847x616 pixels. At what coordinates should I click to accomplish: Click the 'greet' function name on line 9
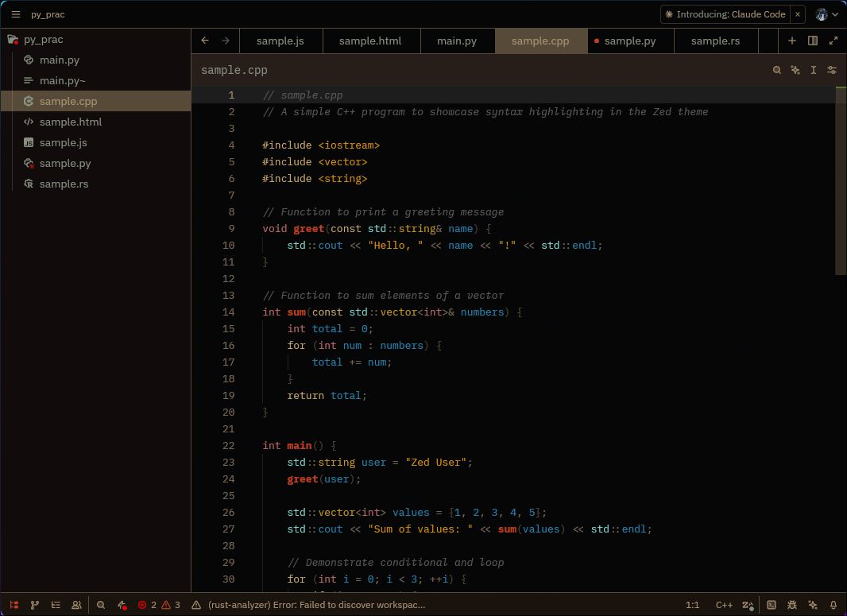click(x=308, y=228)
